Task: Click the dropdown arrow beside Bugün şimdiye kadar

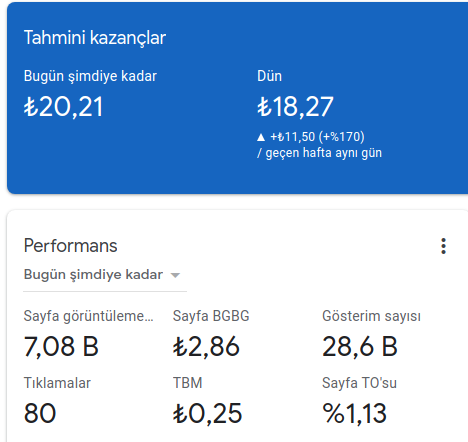Action: pos(175,275)
